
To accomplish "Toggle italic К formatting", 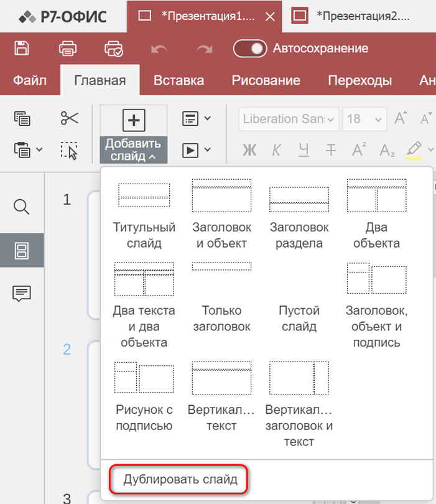I will [x=276, y=150].
